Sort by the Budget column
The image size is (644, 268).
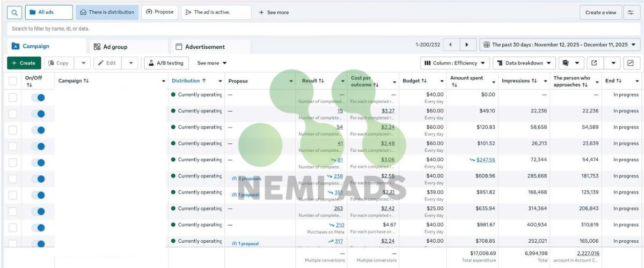click(x=423, y=81)
